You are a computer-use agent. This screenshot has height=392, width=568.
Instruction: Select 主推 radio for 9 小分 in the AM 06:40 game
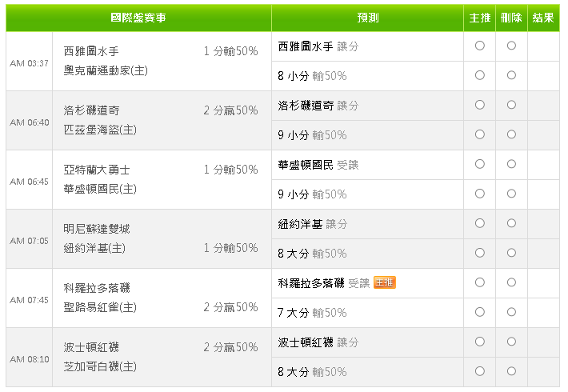point(480,134)
